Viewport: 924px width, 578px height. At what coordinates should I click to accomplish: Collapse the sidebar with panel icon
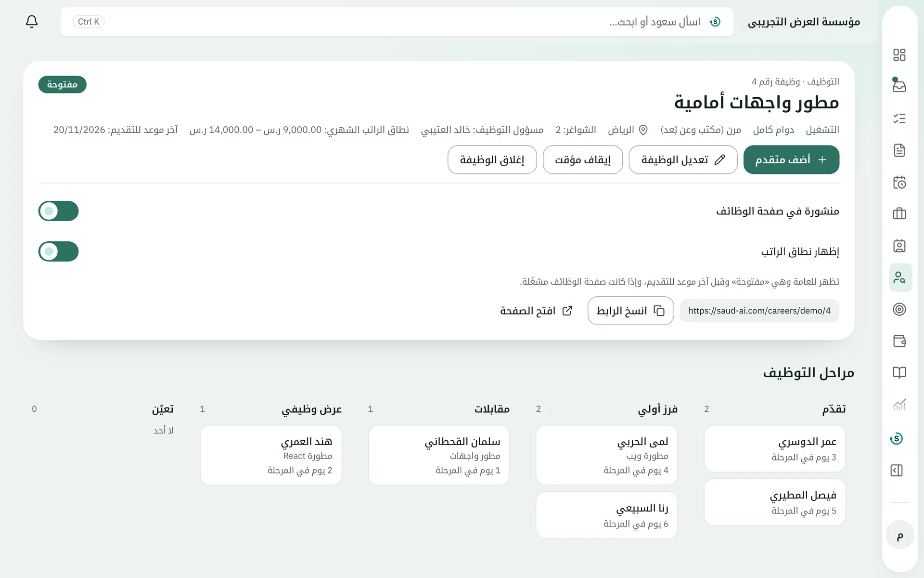click(x=897, y=470)
